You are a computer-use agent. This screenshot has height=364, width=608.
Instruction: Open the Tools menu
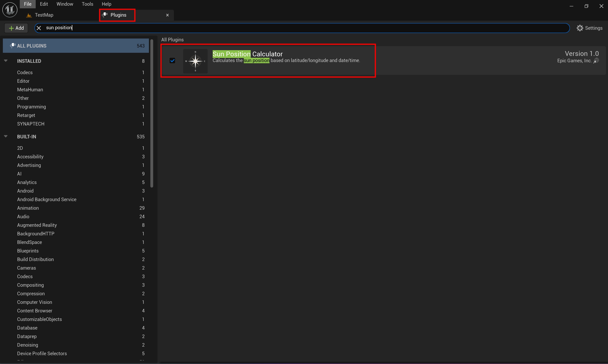click(x=87, y=4)
